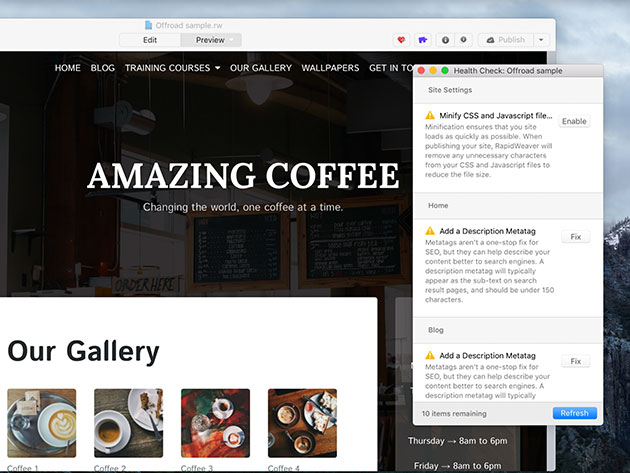The width and height of the screenshot is (630, 473).
Task: Zoom the Health Check window
Action: tap(445, 70)
